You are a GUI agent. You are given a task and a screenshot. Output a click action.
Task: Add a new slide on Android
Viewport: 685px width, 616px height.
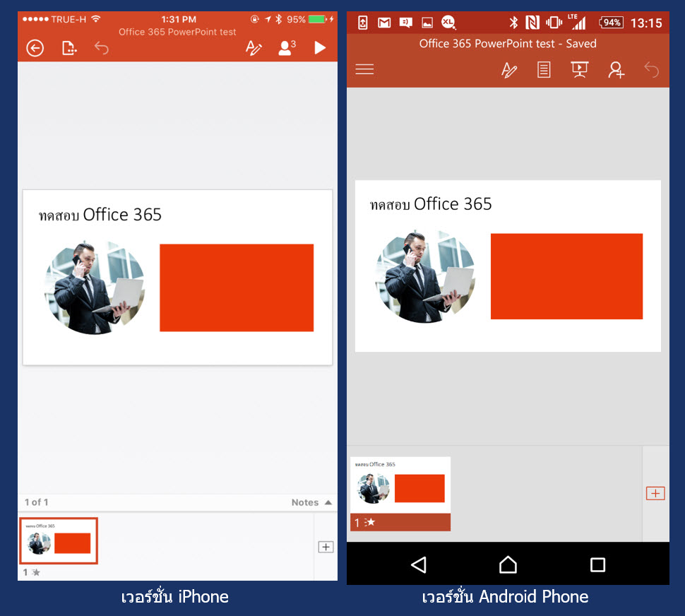[x=655, y=493]
